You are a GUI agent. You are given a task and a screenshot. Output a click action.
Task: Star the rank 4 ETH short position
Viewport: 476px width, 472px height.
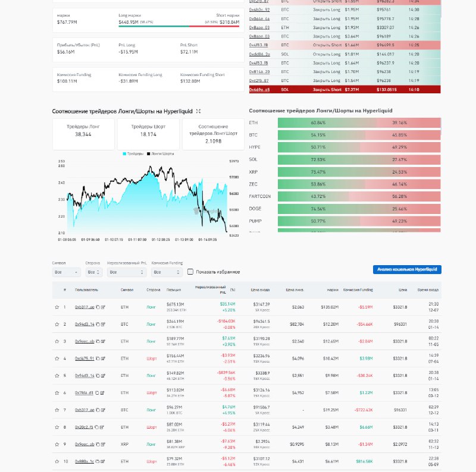57,358
